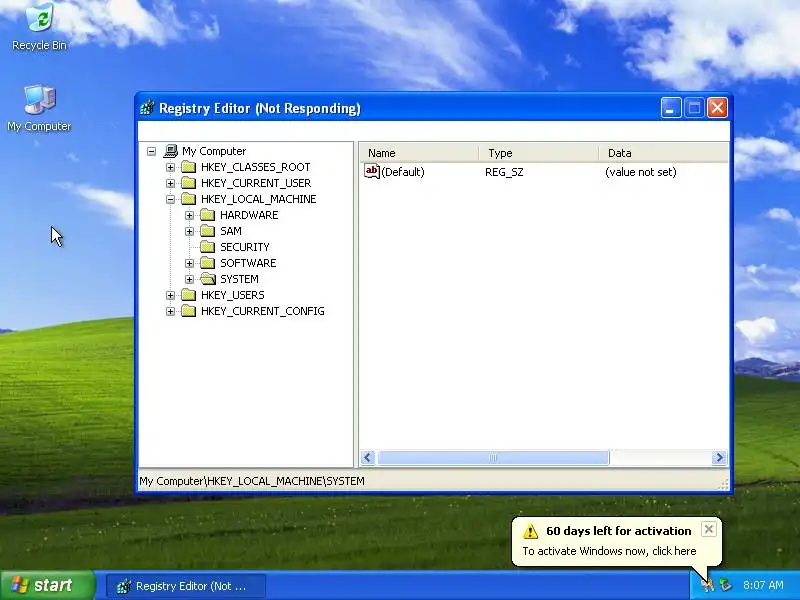
Task: Collapse the My Computer root node
Action: point(152,151)
